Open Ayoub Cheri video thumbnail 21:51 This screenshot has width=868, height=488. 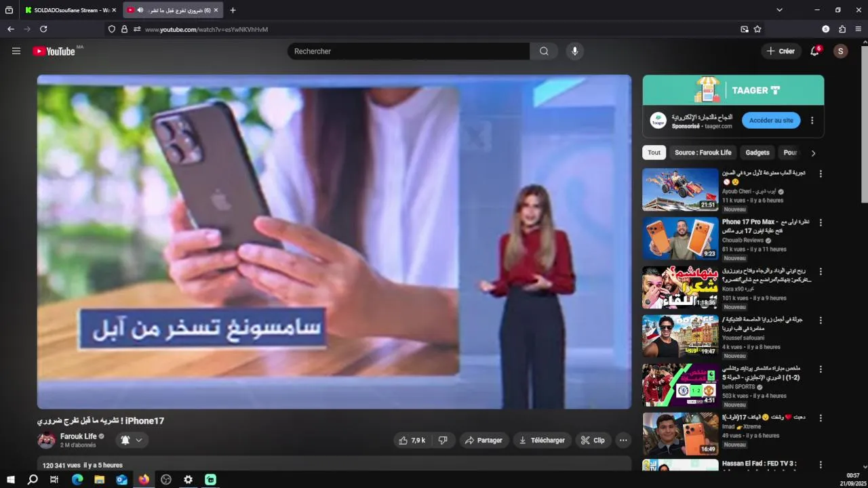[x=680, y=190]
